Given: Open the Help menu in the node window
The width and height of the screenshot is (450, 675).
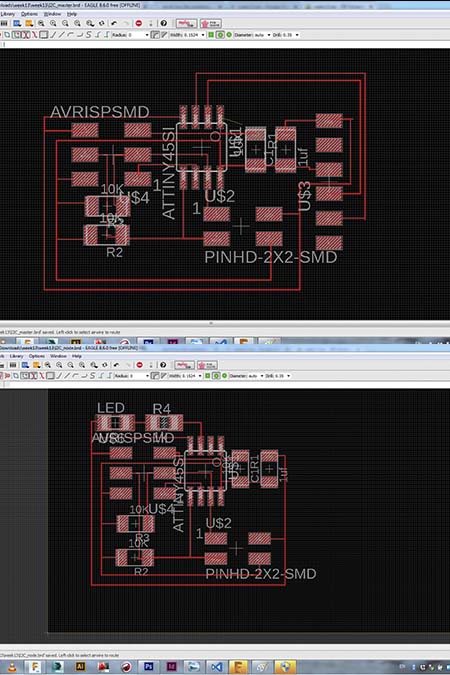Looking at the screenshot, I should tap(77, 356).
